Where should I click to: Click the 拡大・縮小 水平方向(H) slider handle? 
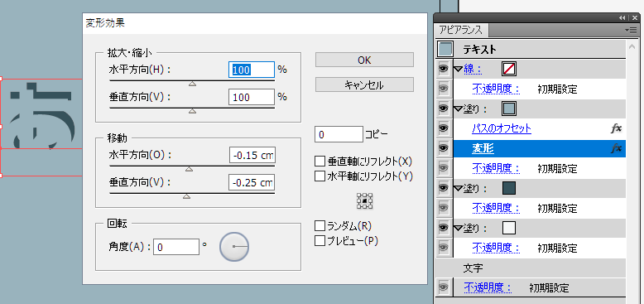(192, 84)
